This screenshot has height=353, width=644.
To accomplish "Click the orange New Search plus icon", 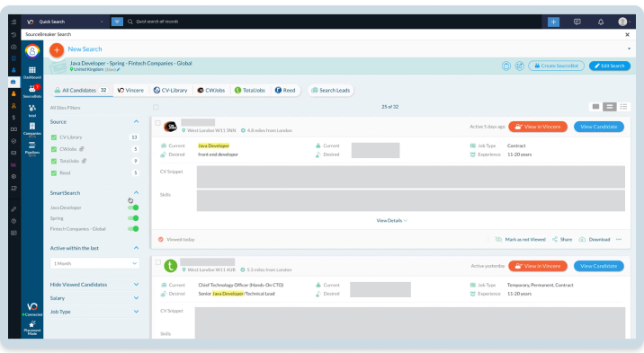I will point(57,49).
